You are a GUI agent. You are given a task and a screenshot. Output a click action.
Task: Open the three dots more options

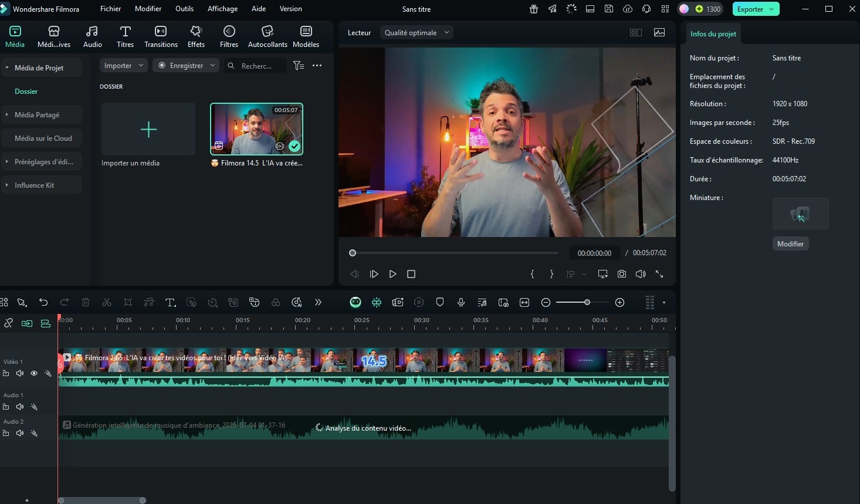coord(317,66)
